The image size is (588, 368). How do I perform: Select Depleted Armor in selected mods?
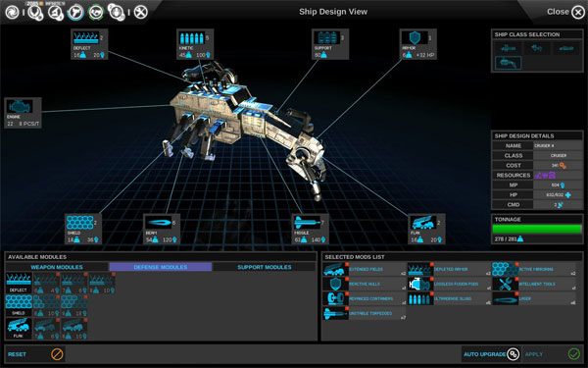pos(449,269)
